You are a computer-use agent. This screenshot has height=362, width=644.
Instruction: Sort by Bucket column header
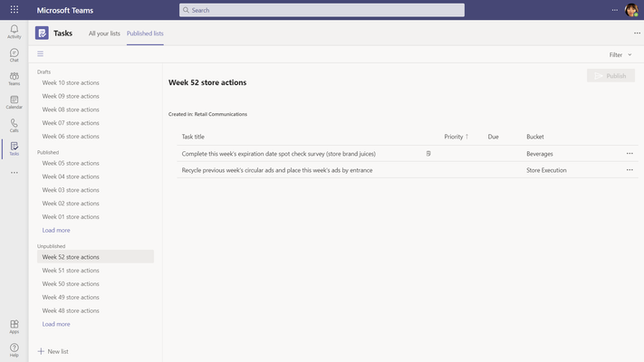tap(534, 137)
